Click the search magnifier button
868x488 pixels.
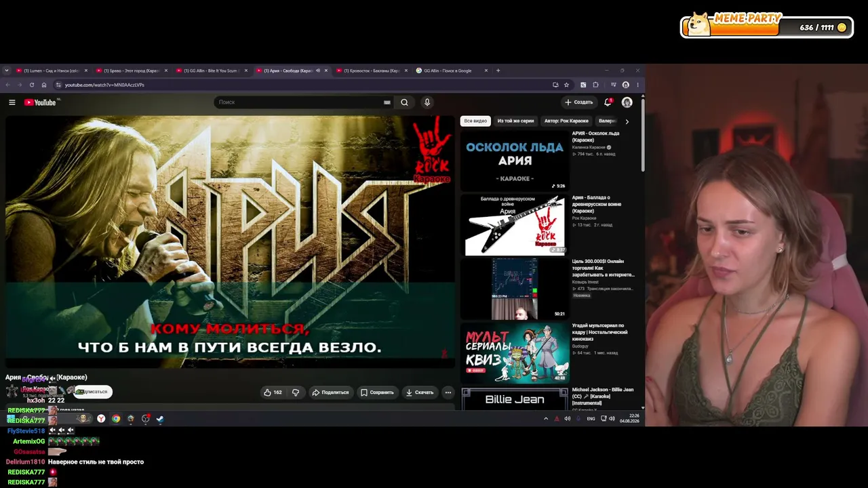pyautogui.click(x=404, y=102)
